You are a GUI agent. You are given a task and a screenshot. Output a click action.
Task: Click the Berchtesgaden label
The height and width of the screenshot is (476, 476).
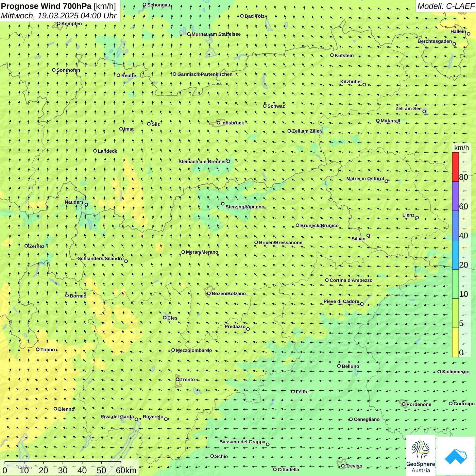click(x=435, y=41)
